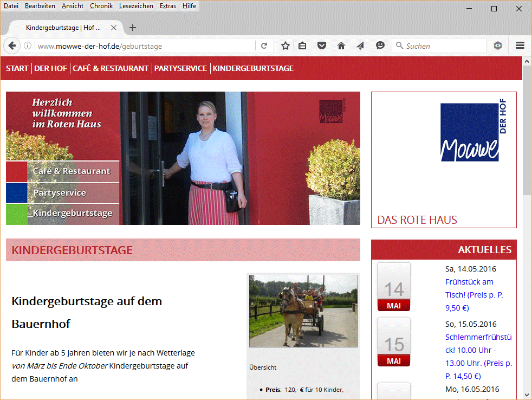Open the Chronik menu
This screenshot has height=400, width=532.
pyautogui.click(x=101, y=6)
